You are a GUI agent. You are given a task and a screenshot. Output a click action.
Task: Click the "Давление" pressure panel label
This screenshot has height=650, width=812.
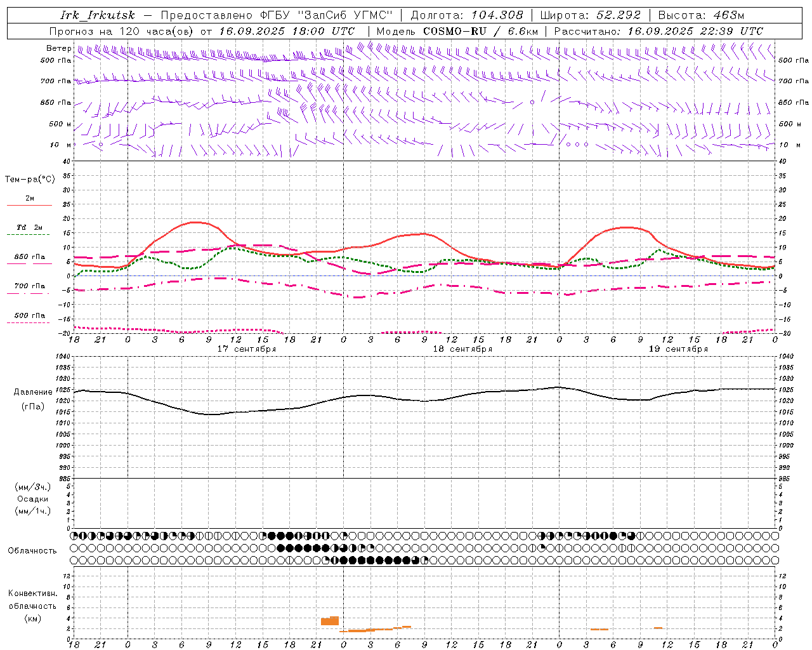pyautogui.click(x=32, y=392)
